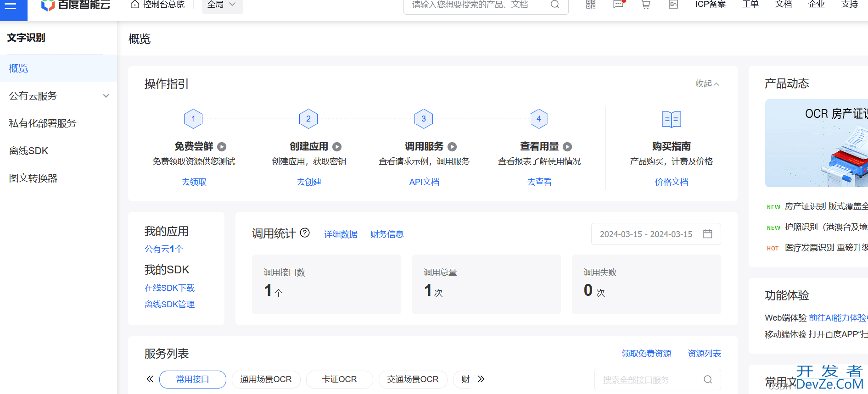The height and width of the screenshot is (394, 868).
Task: Select the 卡证OCR tab
Action: [340, 379]
